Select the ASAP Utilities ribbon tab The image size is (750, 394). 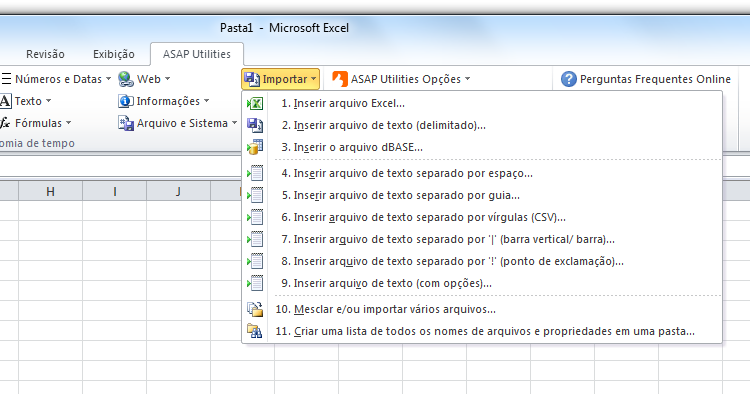(x=197, y=54)
